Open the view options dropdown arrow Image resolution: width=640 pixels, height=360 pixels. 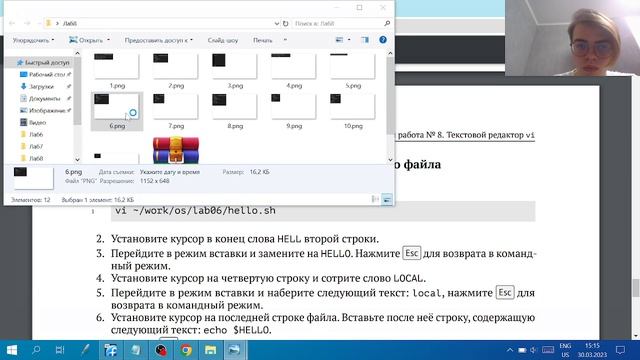point(349,40)
